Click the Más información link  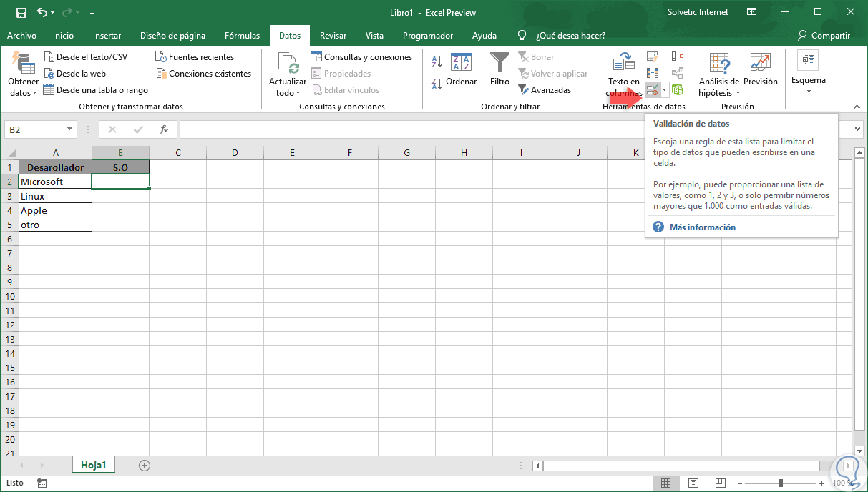point(702,227)
